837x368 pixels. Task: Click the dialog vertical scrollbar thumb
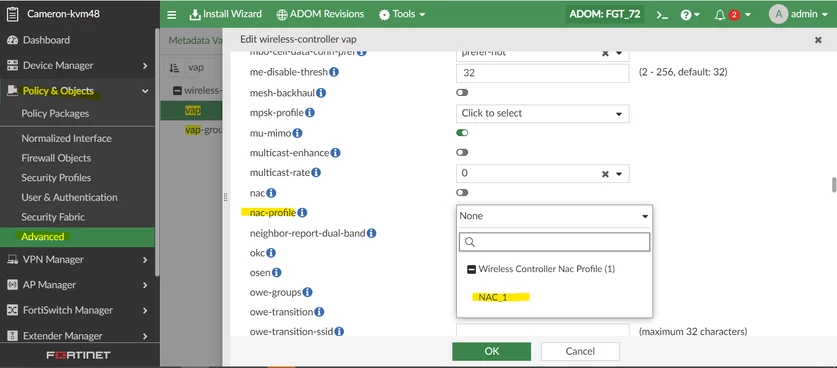point(833,184)
